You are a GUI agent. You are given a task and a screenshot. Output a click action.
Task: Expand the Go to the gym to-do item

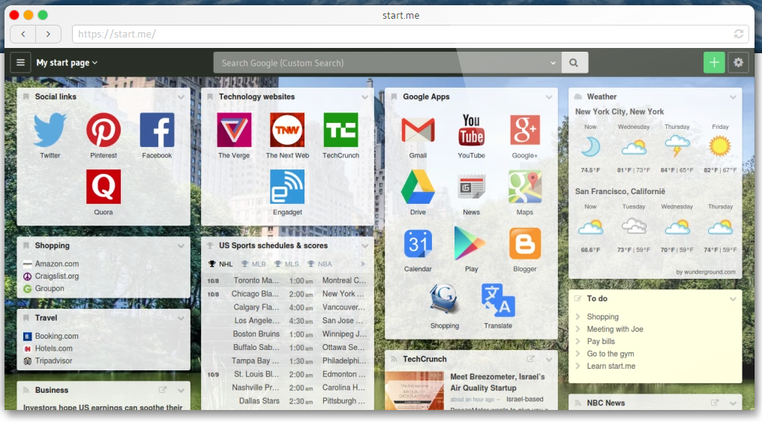(x=578, y=353)
